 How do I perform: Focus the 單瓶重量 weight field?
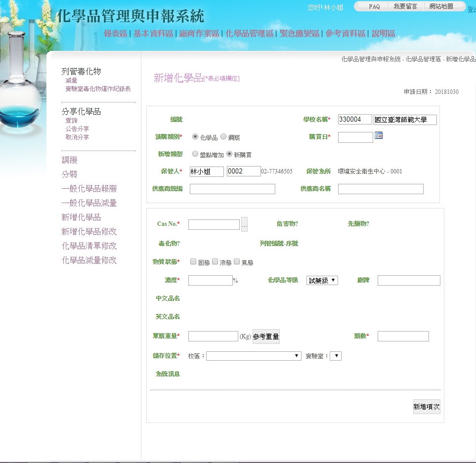(214, 336)
